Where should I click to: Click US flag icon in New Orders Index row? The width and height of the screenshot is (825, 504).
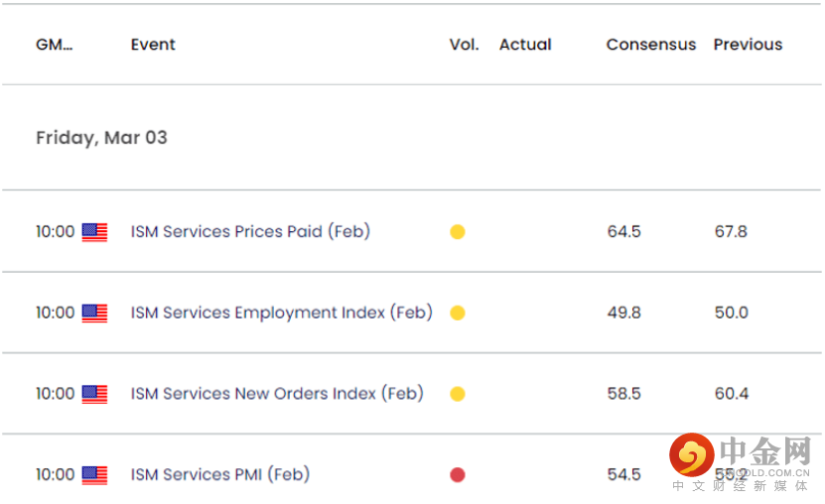(94, 394)
